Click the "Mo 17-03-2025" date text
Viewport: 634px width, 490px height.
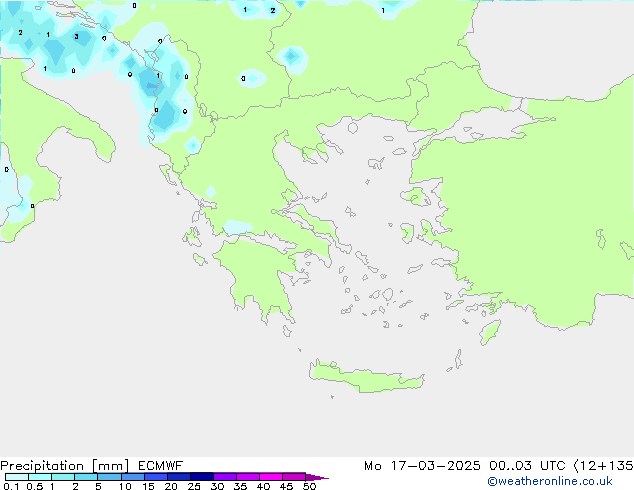pyautogui.click(x=422, y=466)
